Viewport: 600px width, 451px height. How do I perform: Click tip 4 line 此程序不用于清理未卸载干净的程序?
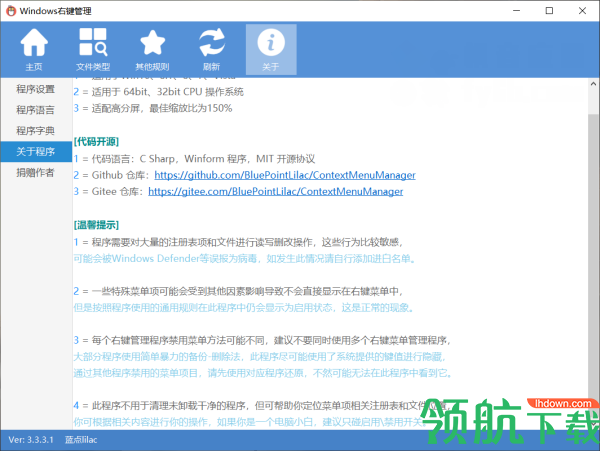(260, 405)
